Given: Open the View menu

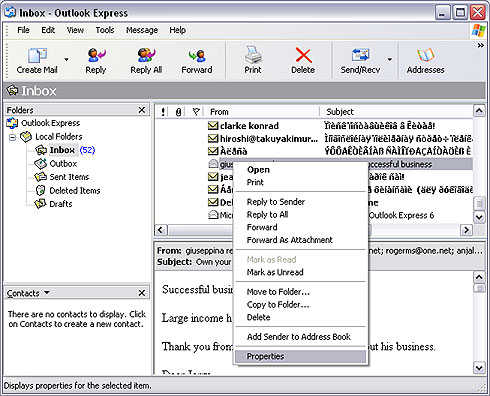Looking at the screenshot, I should pos(75,30).
